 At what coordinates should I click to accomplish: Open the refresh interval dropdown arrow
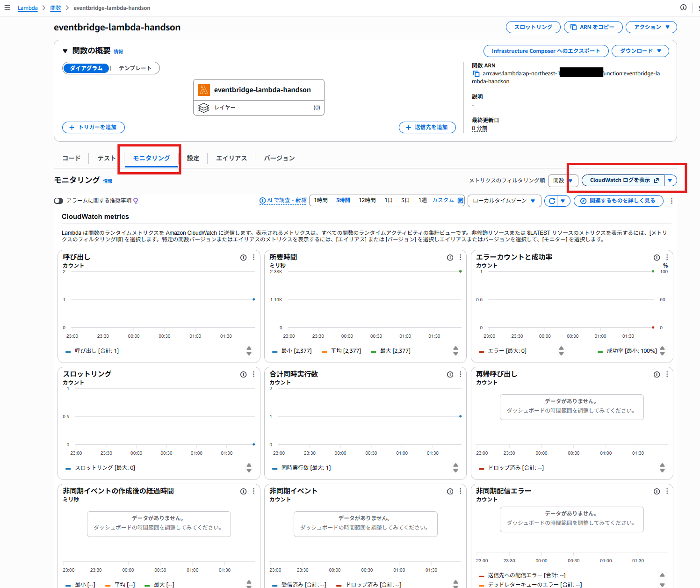tap(563, 201)
